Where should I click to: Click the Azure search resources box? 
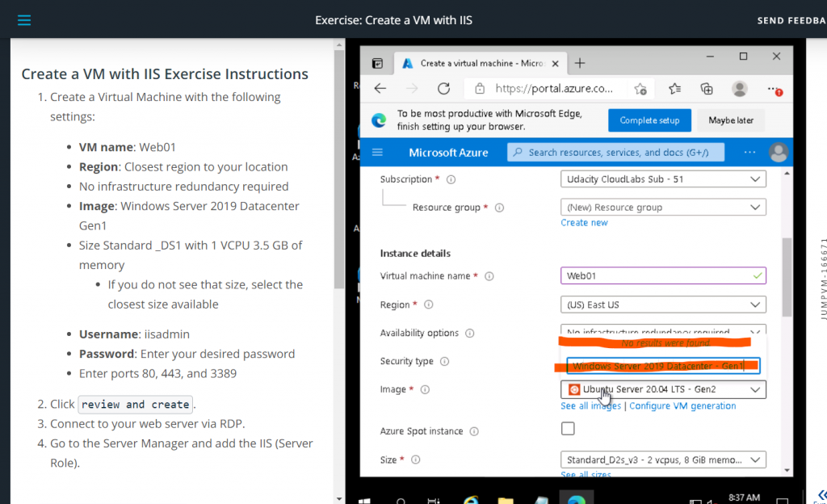(x=615, y=153)
